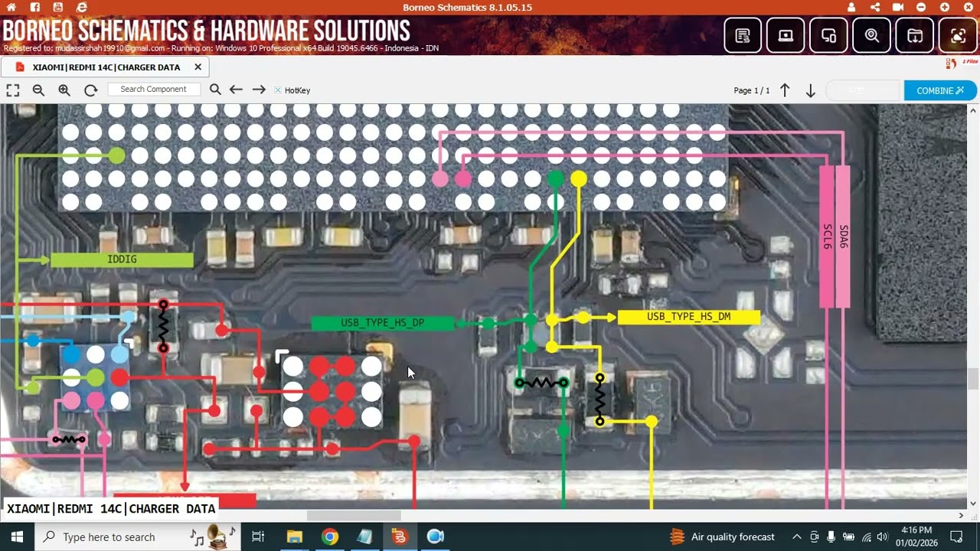Open the schematic document list button

pos(743,35)
